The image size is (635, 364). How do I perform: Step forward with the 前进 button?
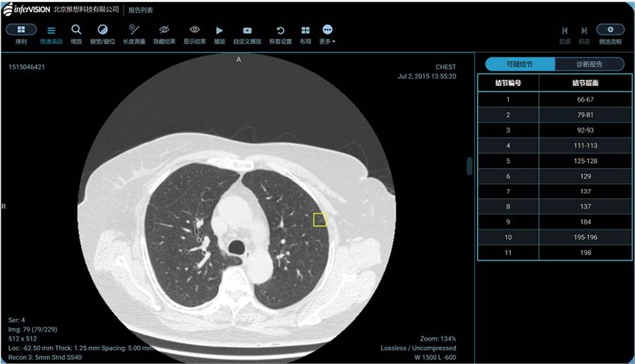pos(584,31)
